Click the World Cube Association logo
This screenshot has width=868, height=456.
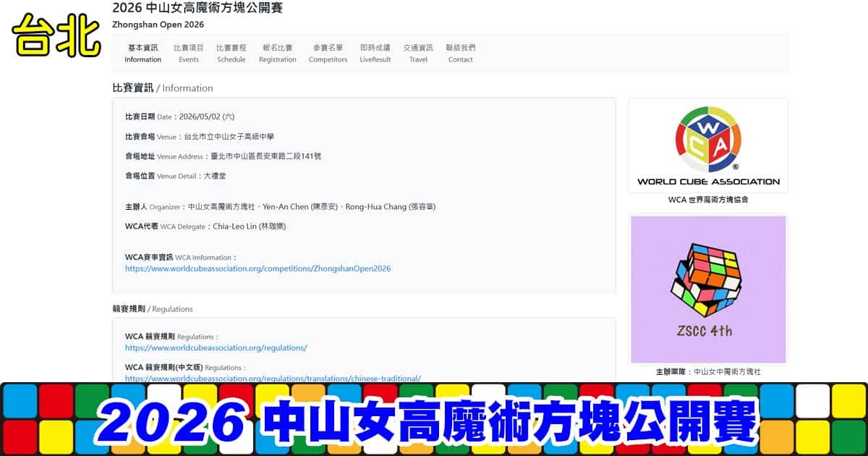708,145
